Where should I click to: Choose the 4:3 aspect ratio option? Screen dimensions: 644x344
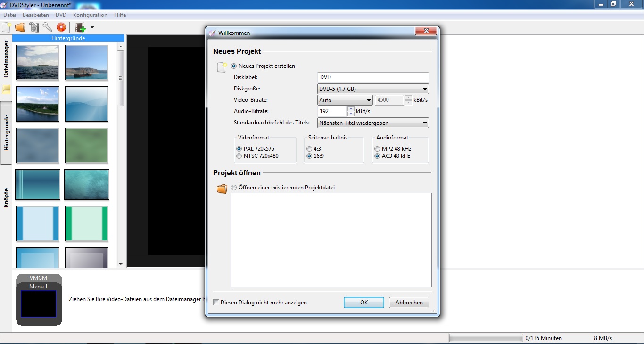309,149
